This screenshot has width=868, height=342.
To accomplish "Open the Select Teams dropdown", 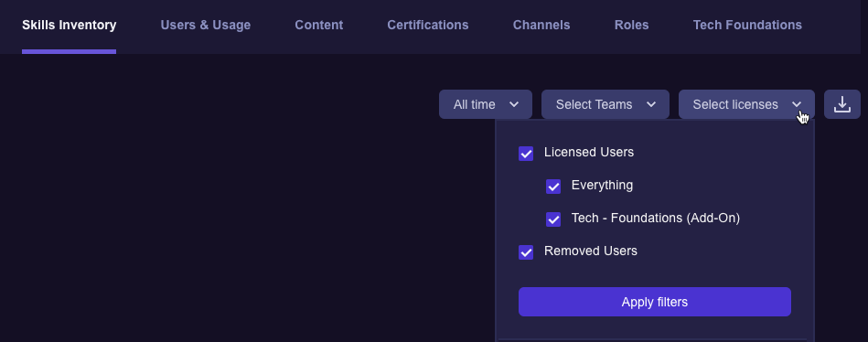I will coord(605,104).
